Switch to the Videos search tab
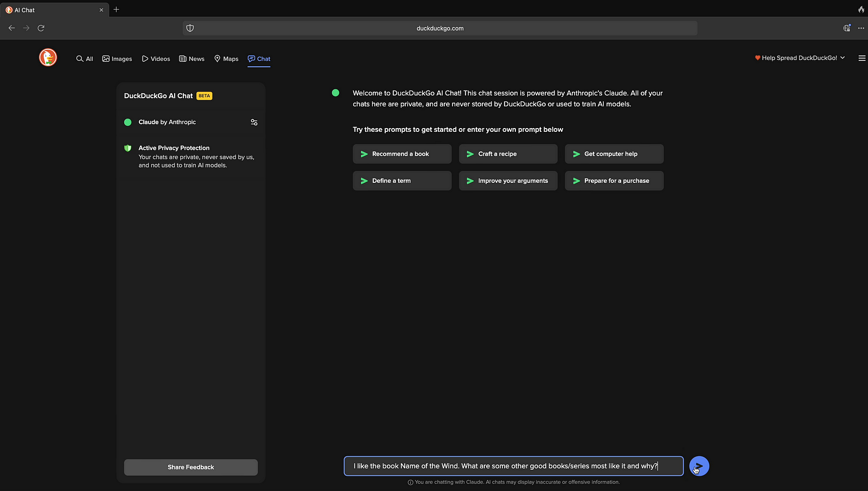The image size is (868, 491). pos(156,59)
